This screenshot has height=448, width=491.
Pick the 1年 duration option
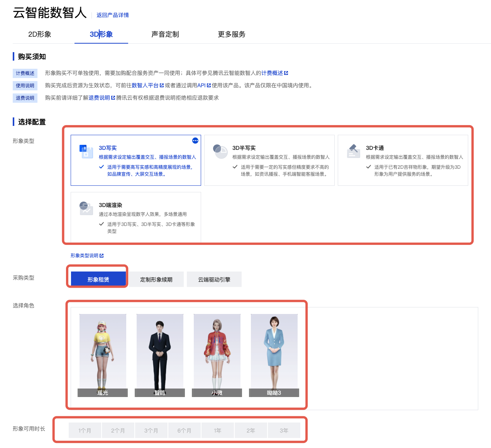[x=218, y=430]
